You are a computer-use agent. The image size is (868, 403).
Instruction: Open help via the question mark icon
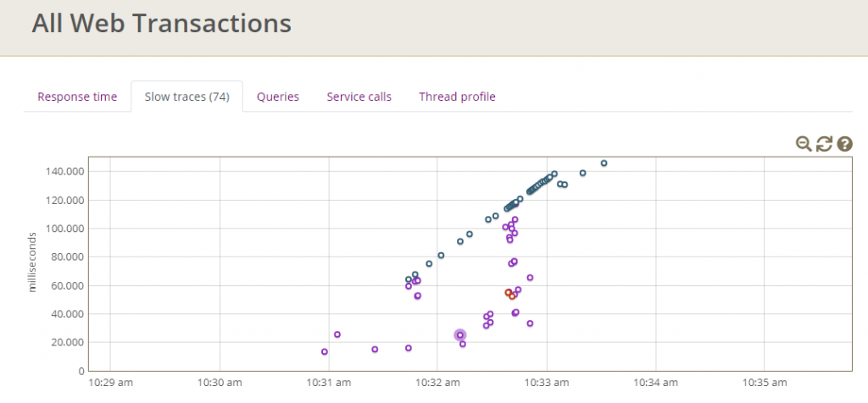coord(844,144)
